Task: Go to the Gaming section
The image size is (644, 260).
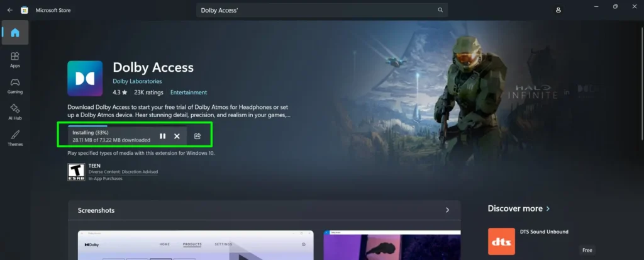Action: point(15,86)
